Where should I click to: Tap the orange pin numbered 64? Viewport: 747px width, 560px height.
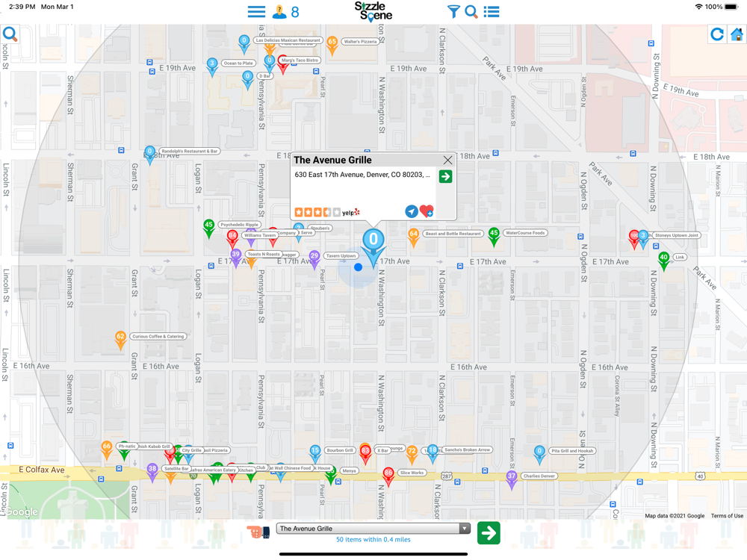414,237
